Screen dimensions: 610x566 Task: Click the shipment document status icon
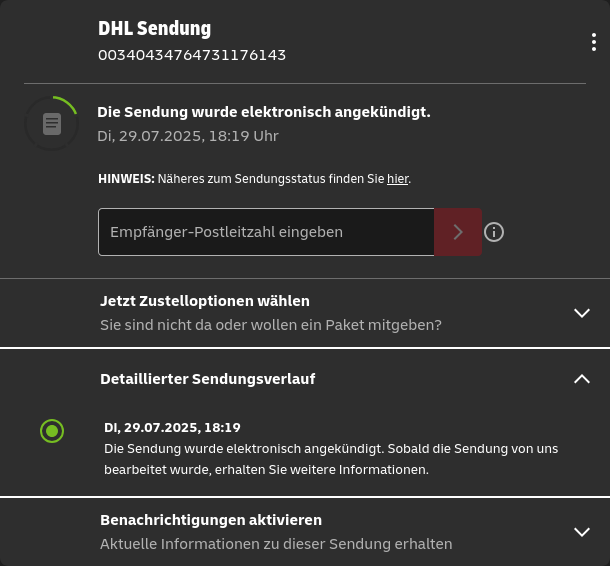52,124
